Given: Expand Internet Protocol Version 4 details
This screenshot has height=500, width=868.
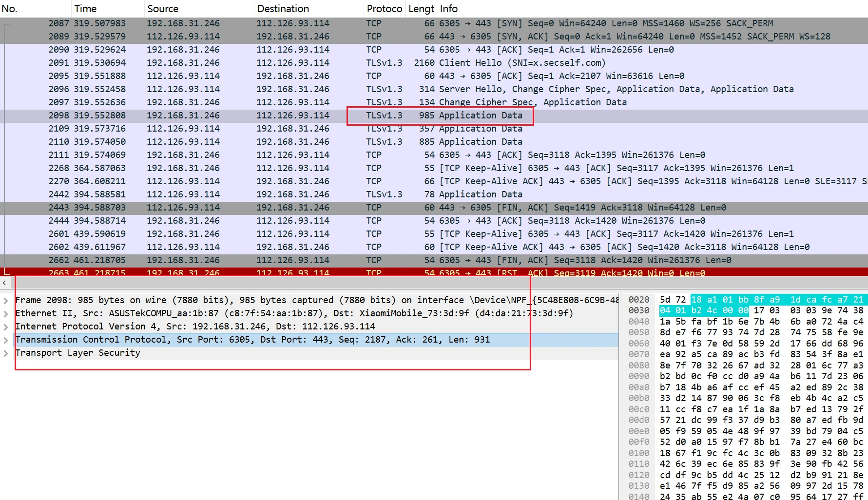Looking at the screenshot, I should (x=6, y=327).
